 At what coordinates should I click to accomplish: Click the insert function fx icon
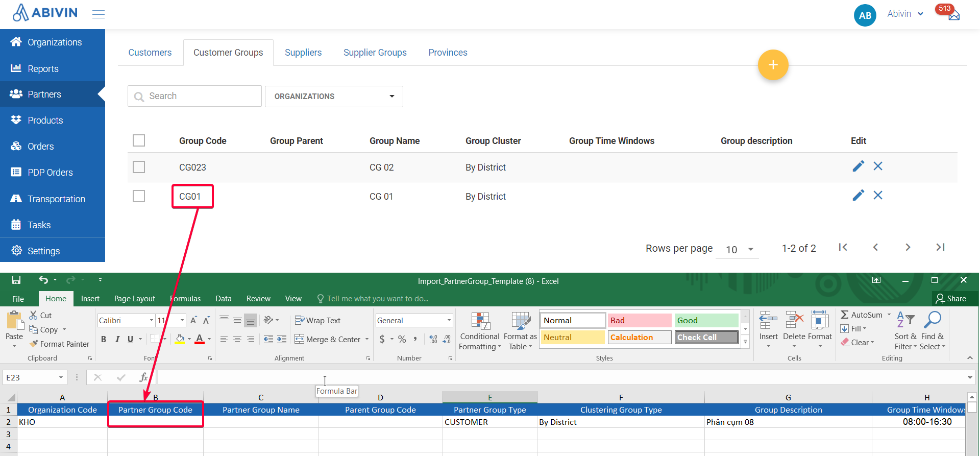click(143, 377)
